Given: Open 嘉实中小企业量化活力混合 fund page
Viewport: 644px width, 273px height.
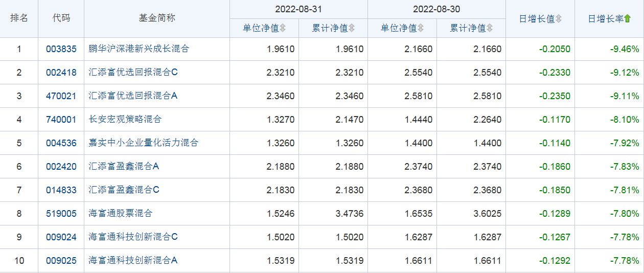Looking at the screenshot, I should pyautogui.click(x=144, y=143).
